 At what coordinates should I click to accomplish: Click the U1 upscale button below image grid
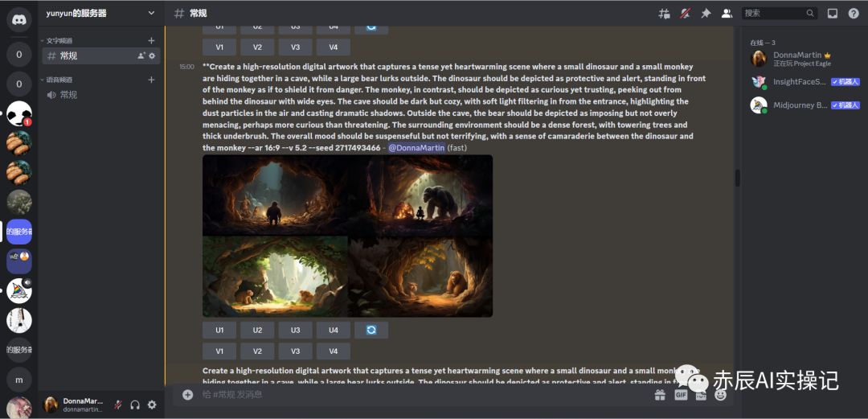pyautogui.click(x=219, y=330)
